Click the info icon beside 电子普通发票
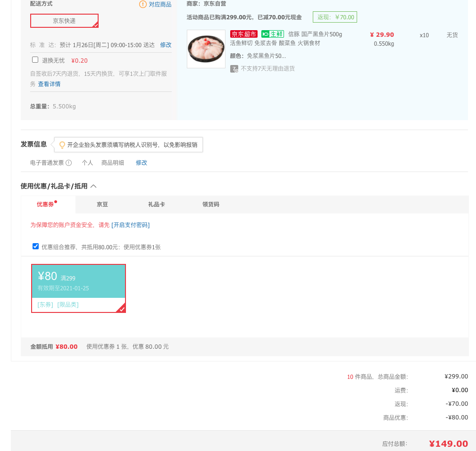 69,163
